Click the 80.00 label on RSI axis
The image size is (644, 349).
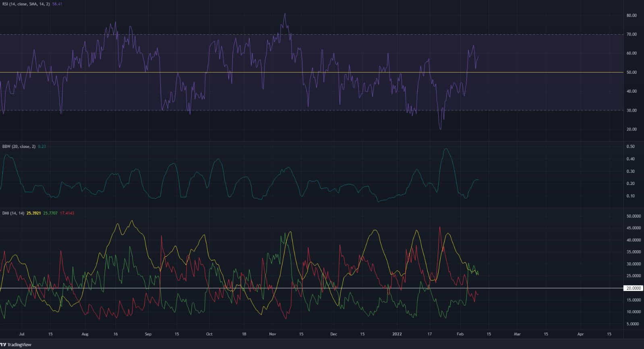tap(632, 15)
